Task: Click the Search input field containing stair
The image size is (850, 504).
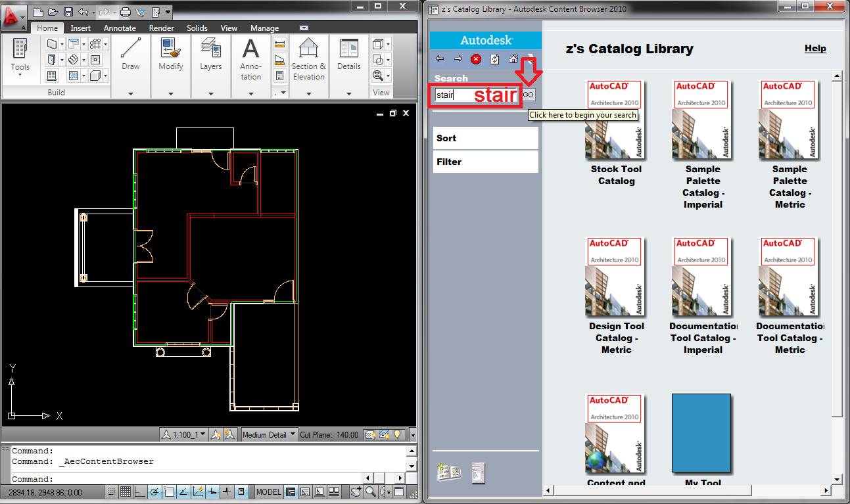Action: (476, 95)
